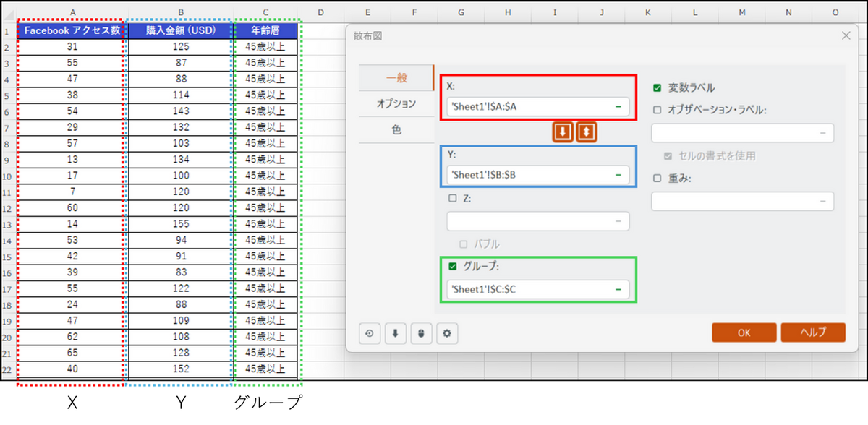Open settings with the gear icon
This screenshot has height=425, width=868.
447,333
